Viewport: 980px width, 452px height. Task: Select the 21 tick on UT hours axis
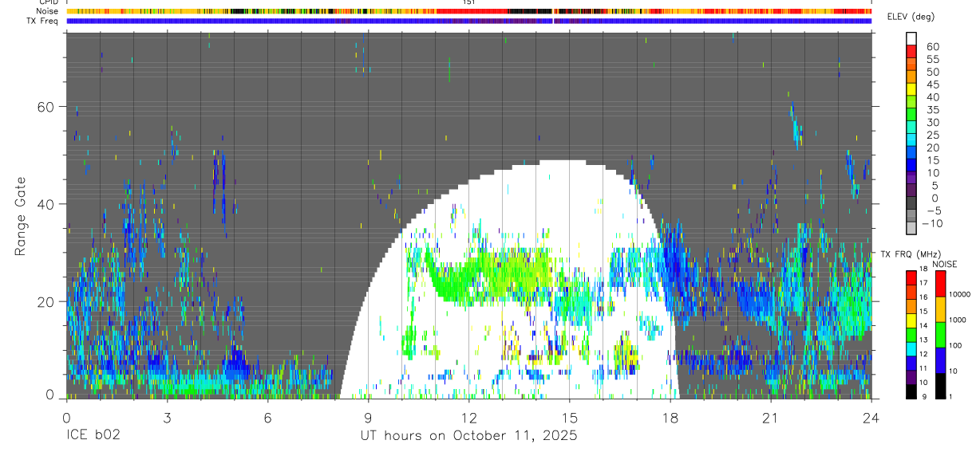pos(771,417)
